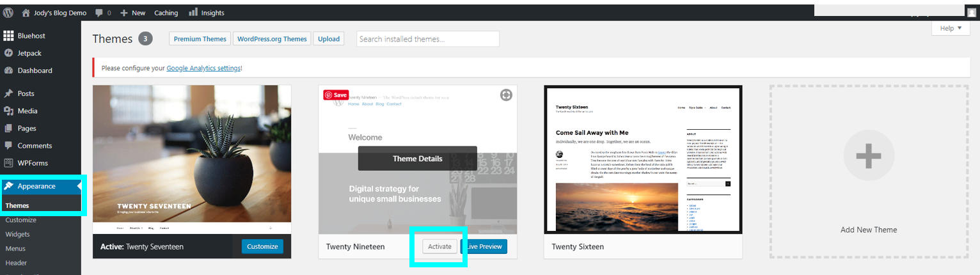Click the user avatar in the top bar
Image resolution: width=980 pixels, height=275 pixels.
click(x=972, y=12)
